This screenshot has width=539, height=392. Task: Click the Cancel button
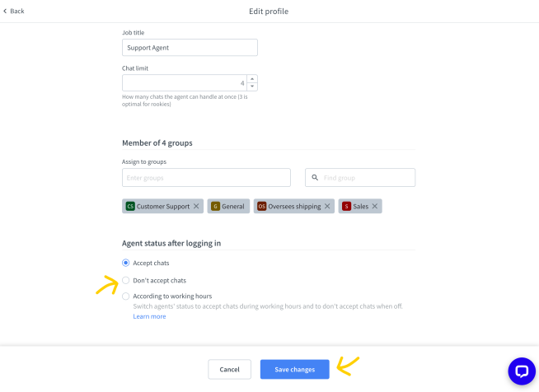click(x=230, y=369)
